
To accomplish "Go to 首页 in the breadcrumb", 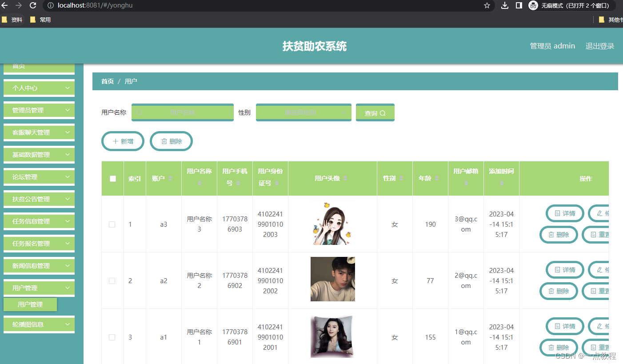I will click(108, 81).
